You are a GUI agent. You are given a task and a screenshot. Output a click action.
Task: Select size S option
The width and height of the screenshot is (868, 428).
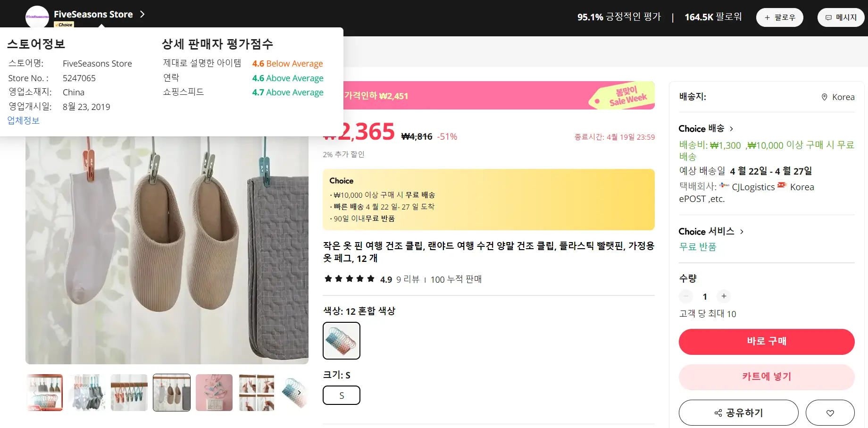click(x=341, y=395)
